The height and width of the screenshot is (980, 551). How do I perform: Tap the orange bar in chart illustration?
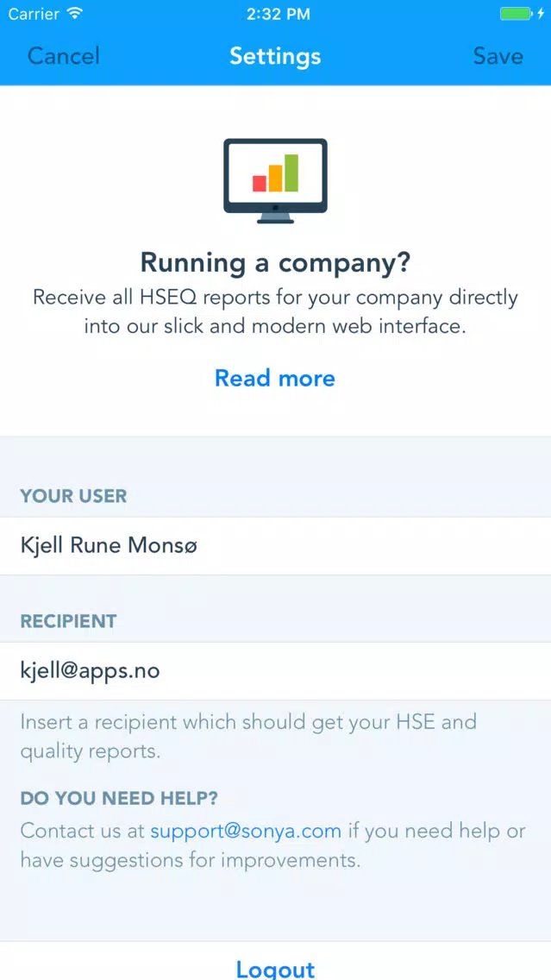(x=276, y=178)
